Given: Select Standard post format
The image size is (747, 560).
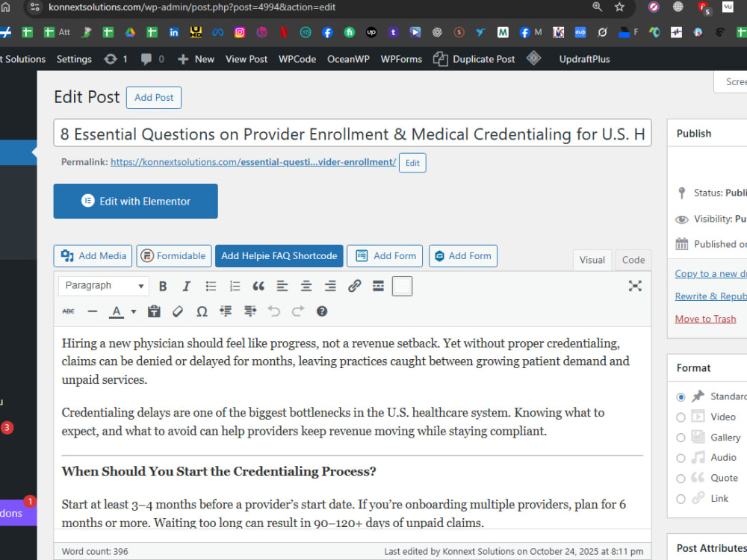Looking at the screenshot, I should pyautogui.click(x=681, y=396).
